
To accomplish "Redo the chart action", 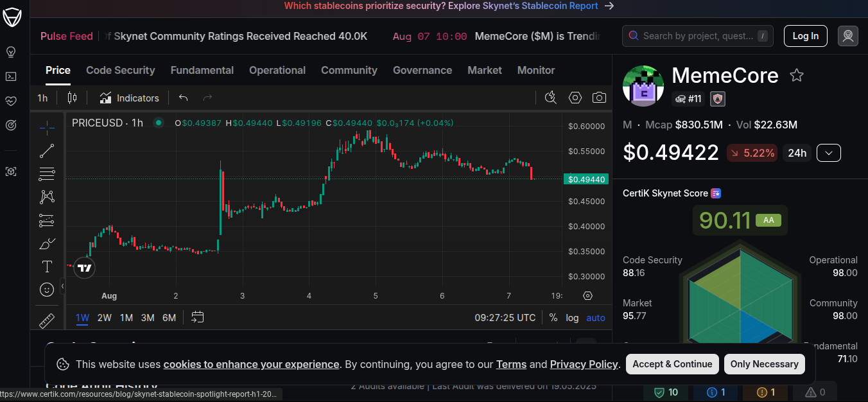I will pos(207,98).
